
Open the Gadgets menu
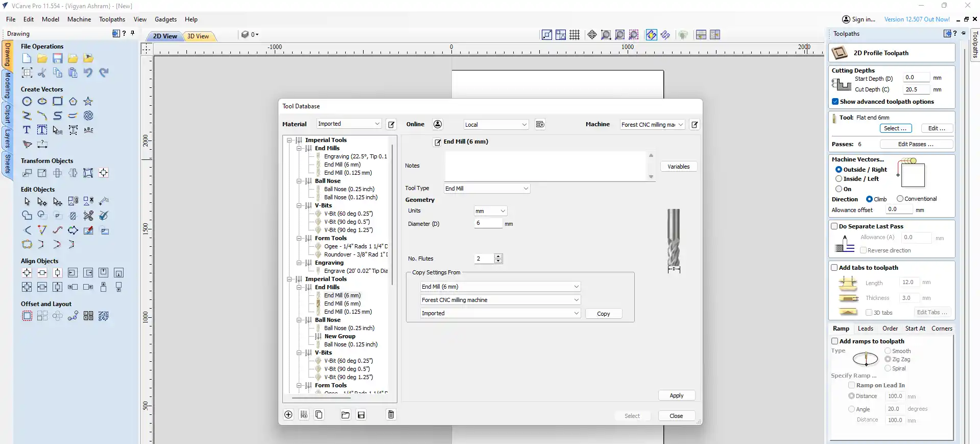pyautogui.click(x=165, y=19)
